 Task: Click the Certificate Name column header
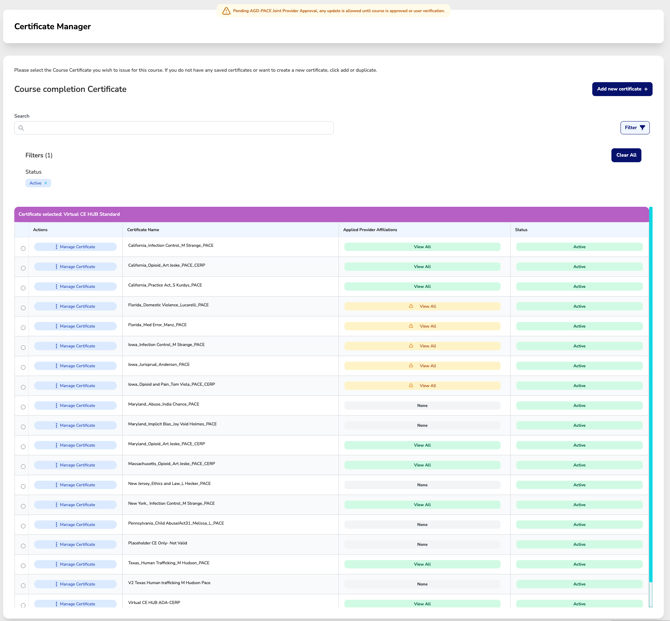point(143,230)
